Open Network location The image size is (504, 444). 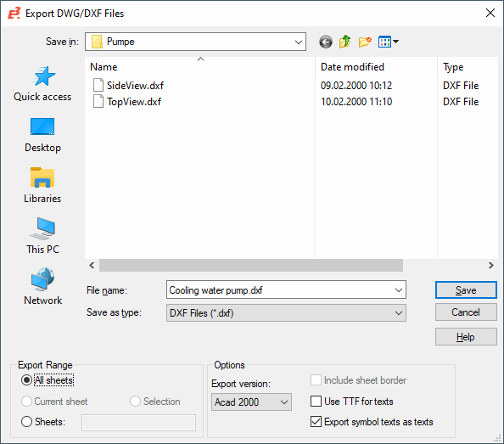pyautogui.click(x=42, y=287)
